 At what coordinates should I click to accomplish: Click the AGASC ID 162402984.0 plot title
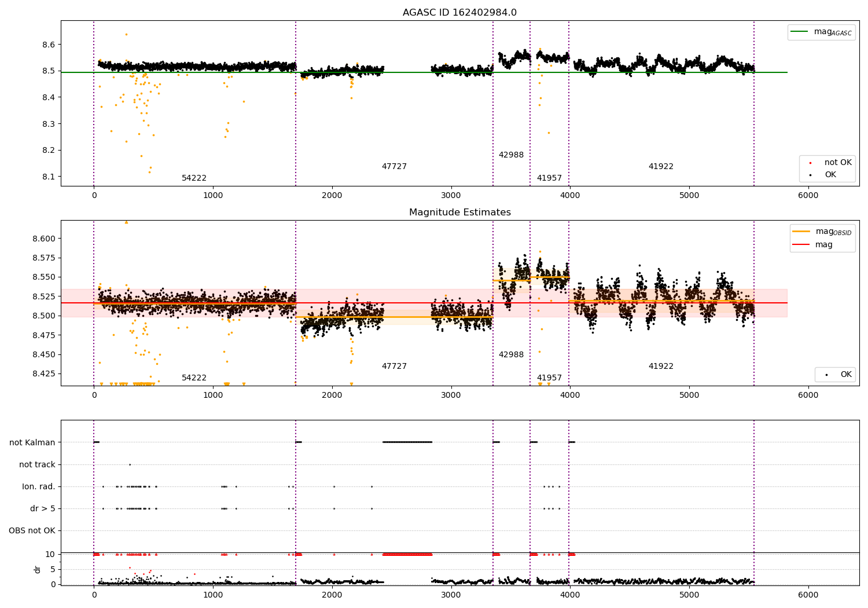click(x=459, y=13)
